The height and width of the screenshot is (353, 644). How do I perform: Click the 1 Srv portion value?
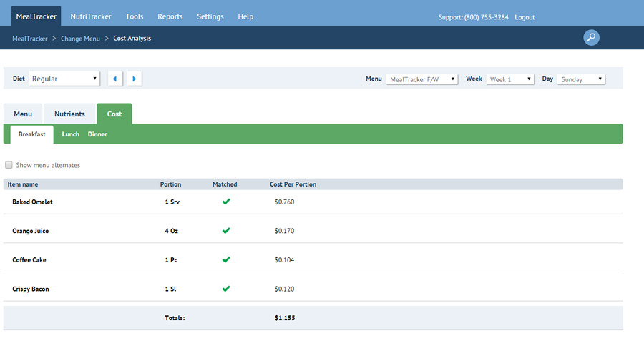pyautogui.click(x=172, y=202)
